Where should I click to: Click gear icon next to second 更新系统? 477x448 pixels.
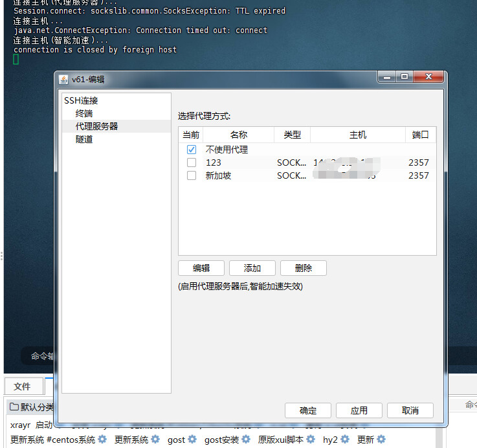pyautogui.click(x=155, y=439)
